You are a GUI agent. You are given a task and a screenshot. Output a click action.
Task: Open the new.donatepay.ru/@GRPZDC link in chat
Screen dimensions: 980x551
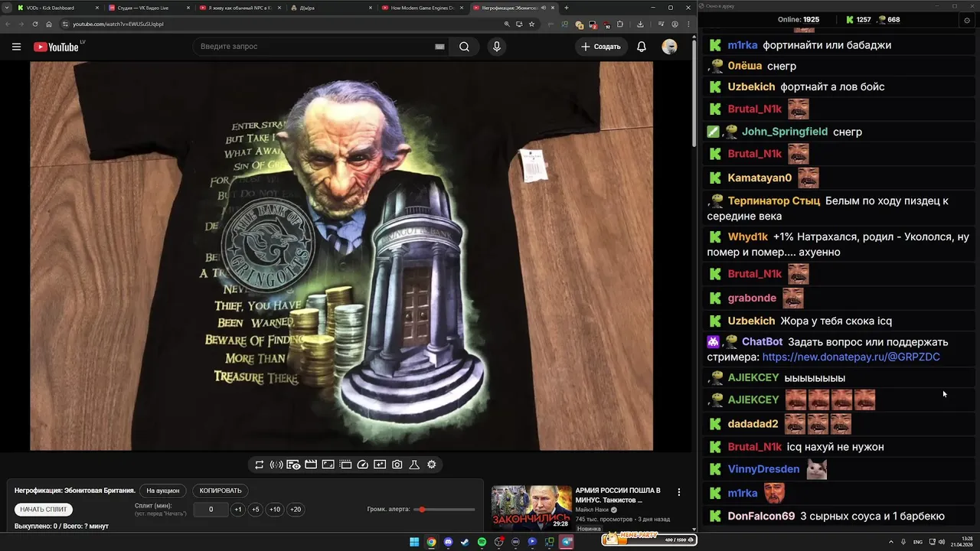click(851, 357)
